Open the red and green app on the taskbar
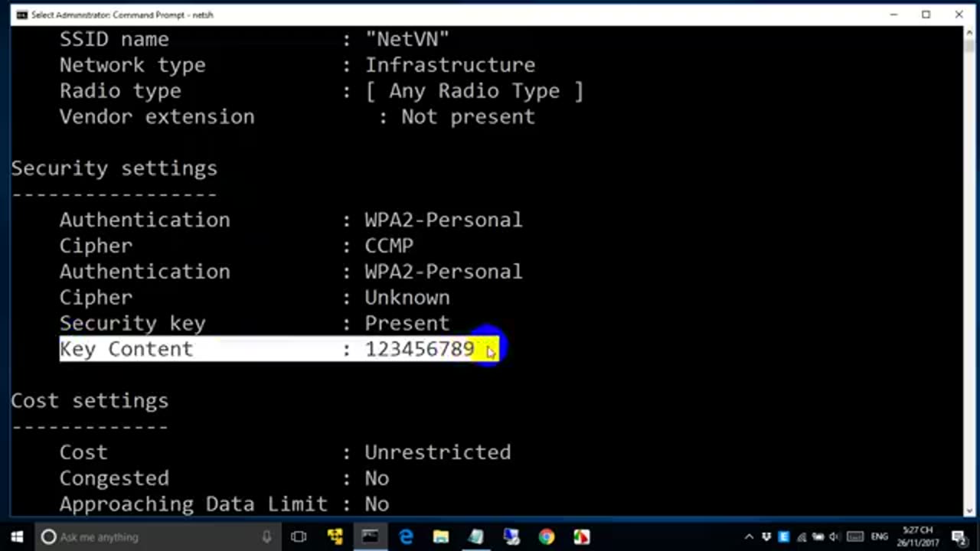The image size is (980, 551). pos(582,537)
